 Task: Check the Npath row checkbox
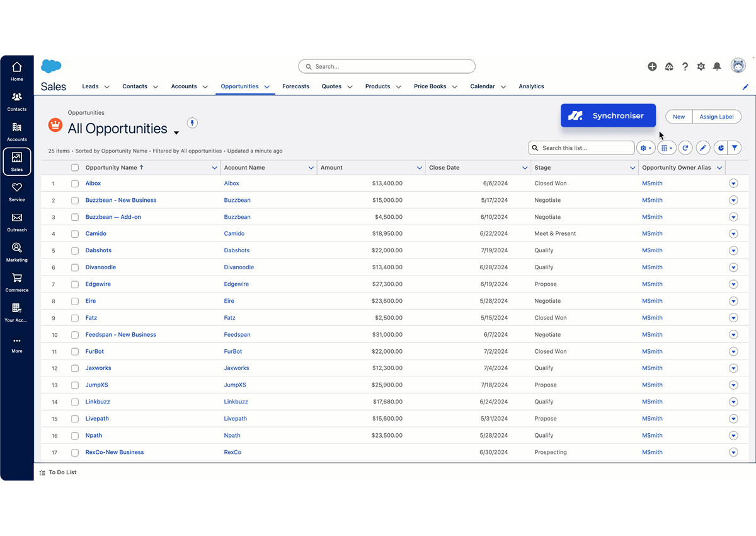pos(75,436)
